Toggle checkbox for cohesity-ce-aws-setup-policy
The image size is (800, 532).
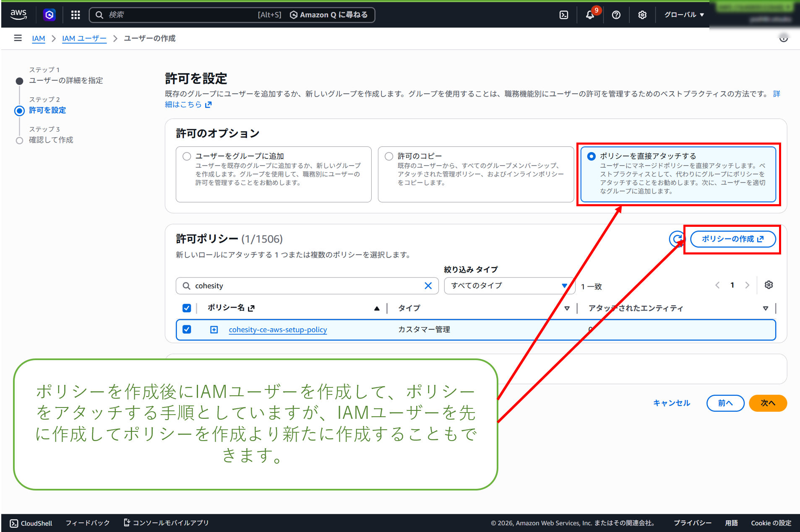click(187, 330)
